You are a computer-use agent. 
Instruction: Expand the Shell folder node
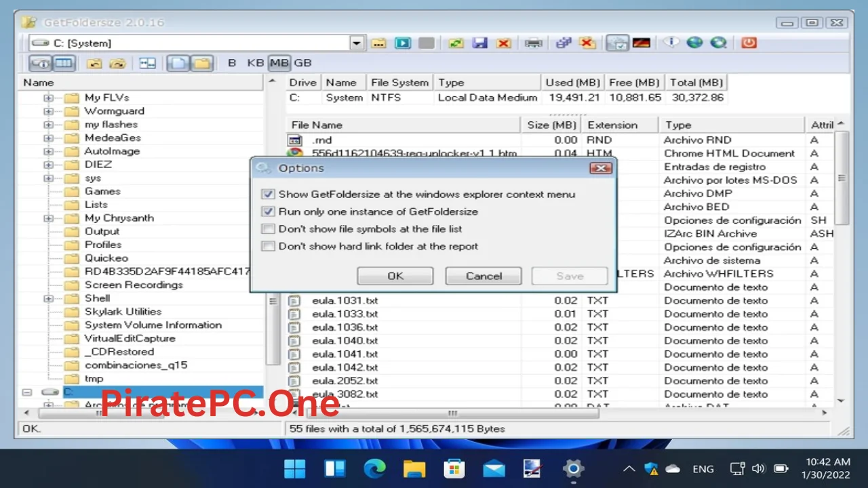[x=48, y=298]
